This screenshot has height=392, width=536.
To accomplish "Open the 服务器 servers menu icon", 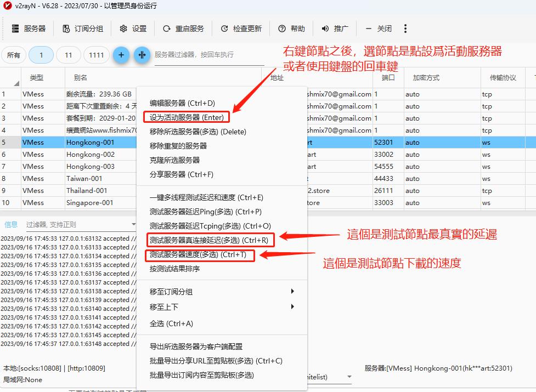I will tap(15, 29).
